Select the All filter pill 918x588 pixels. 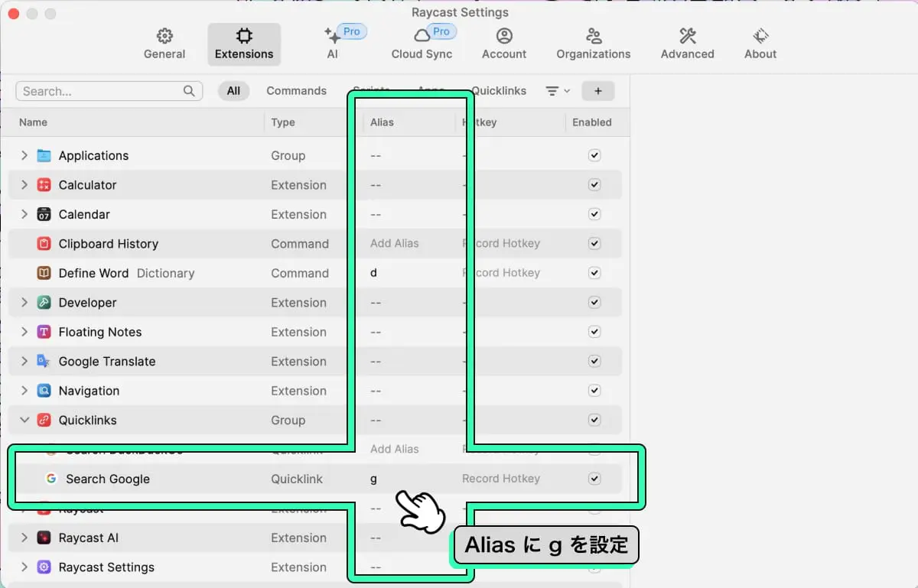tap(233, 91)
